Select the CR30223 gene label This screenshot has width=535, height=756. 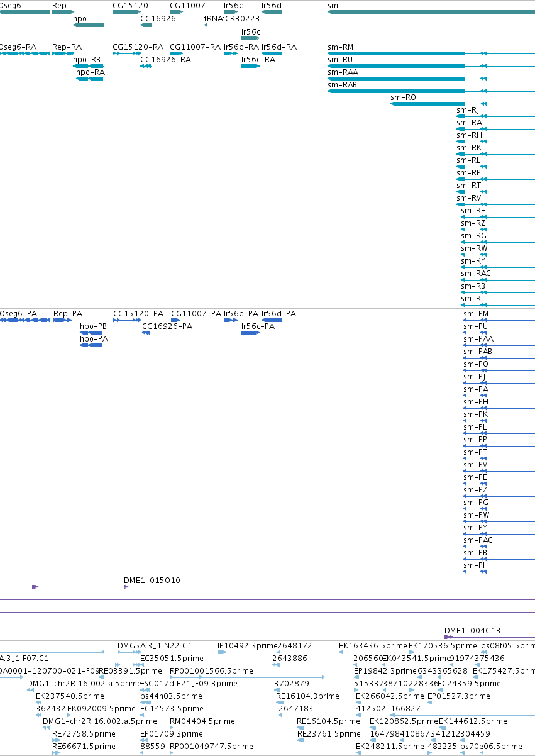[x=242, y=19]
